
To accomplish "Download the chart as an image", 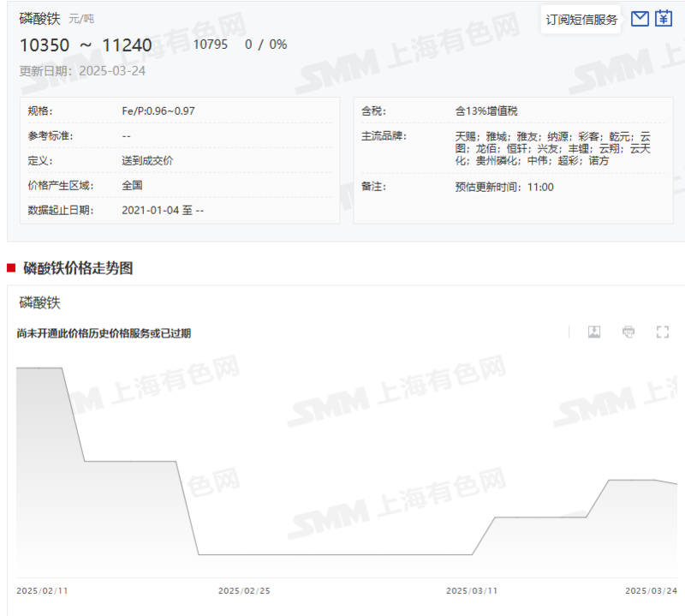I will click(594, 332).
